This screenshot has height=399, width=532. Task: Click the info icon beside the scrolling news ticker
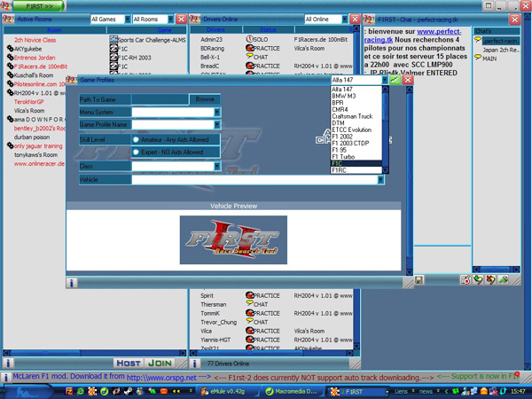pos(5,378)
